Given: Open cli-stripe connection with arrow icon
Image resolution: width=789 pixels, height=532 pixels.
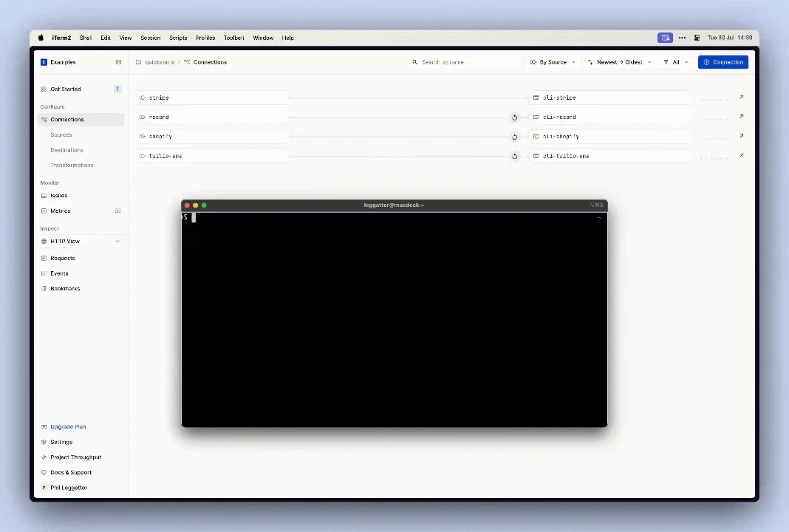Looking at the screenshot, I should [741, 97].
